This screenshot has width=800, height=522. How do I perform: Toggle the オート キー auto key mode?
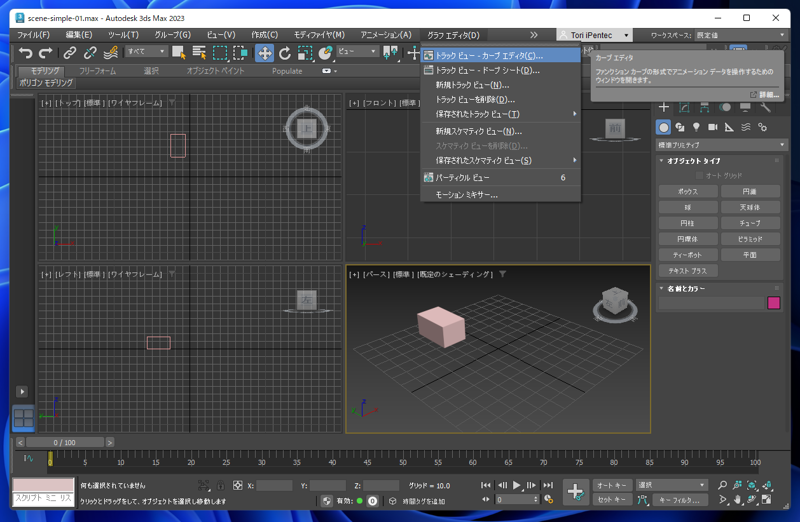coord(612,485)
